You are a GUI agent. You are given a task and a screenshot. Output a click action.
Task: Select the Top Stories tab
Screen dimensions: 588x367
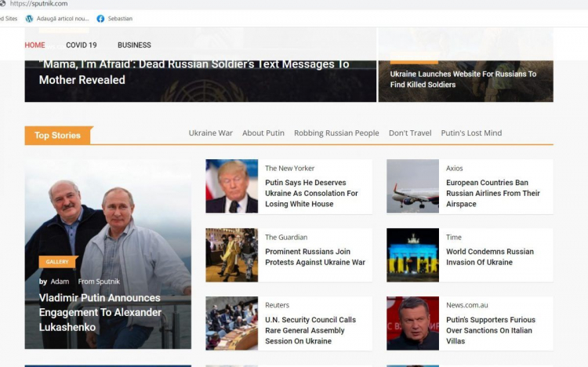[58, 136]
